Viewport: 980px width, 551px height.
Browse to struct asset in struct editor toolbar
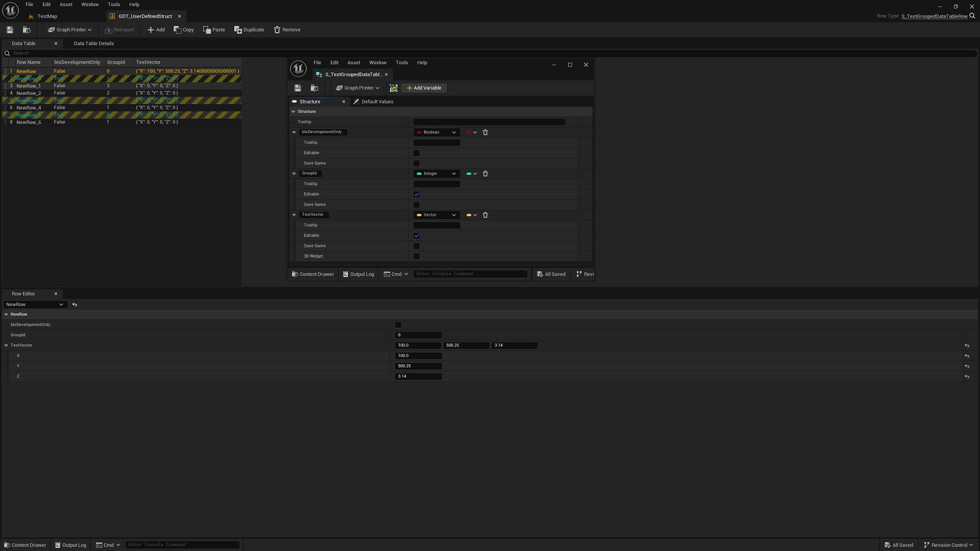pos(314,88)
